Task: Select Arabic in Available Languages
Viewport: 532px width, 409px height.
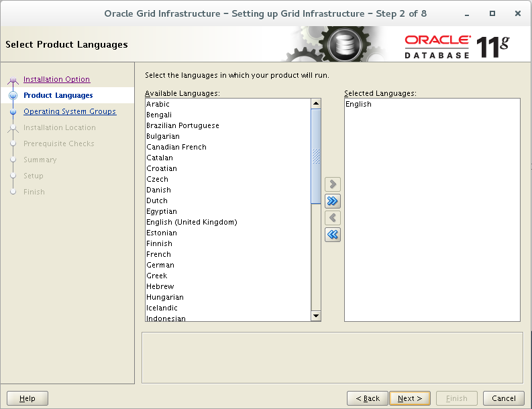Action: pyautogui.click(x=227, y=104)
